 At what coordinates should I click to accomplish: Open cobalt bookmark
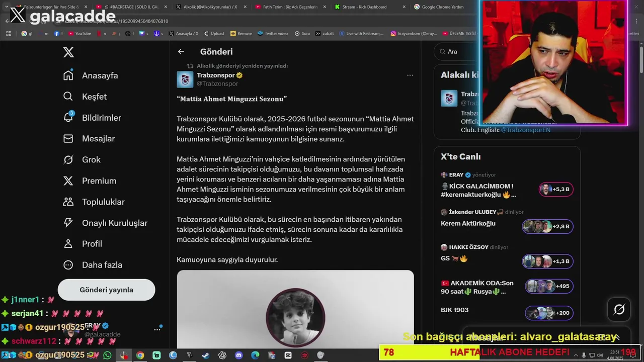pyautogui.click(x=325, y=34)
